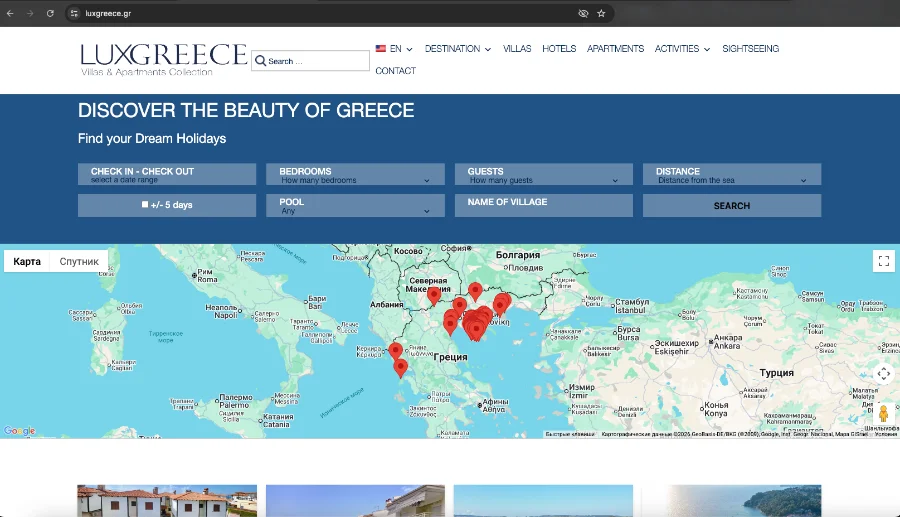
Task: Switch map to Спутник view
Action: pyautogui.click(x=79, y=262)
